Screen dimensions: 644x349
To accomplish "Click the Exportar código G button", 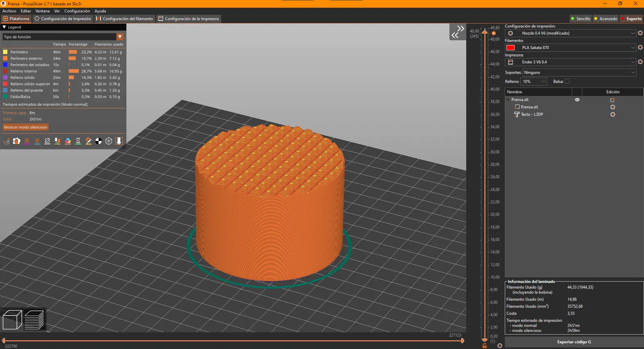I will click(574, 342).
